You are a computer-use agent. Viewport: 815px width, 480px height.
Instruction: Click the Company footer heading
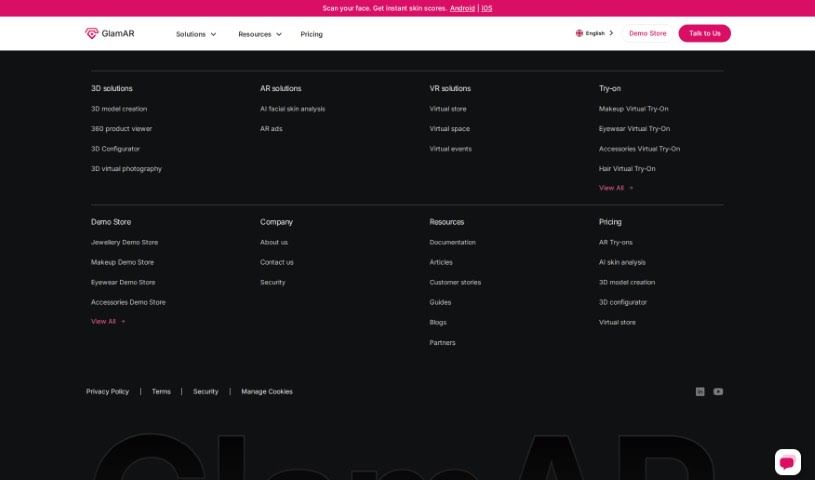277,222
